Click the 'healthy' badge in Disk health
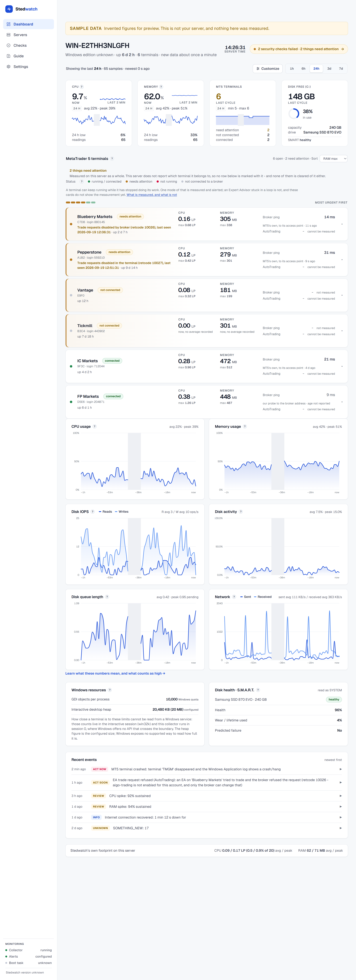This screenshot has height=980, width=356. click(334, 700)
